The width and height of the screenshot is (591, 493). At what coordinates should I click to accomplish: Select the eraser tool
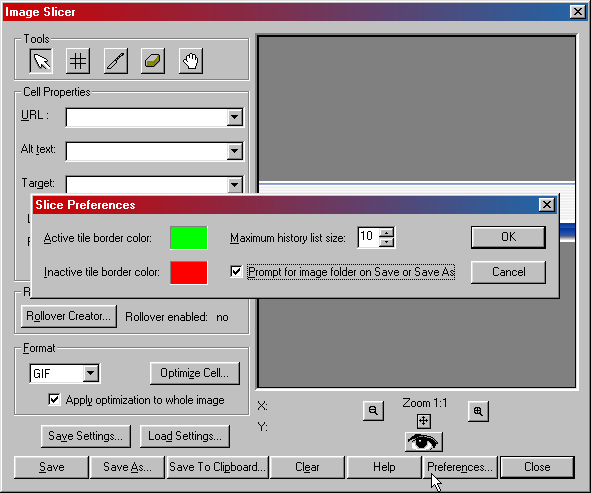[153, 61]
